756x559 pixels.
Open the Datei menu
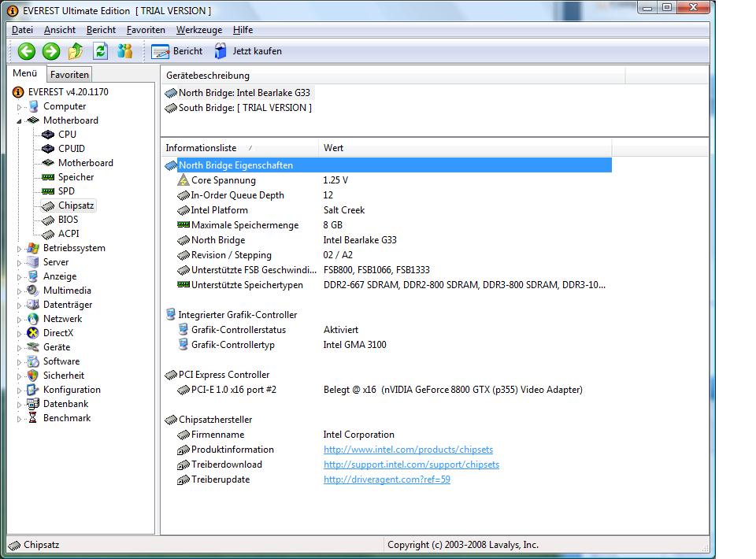click(22, 30)
